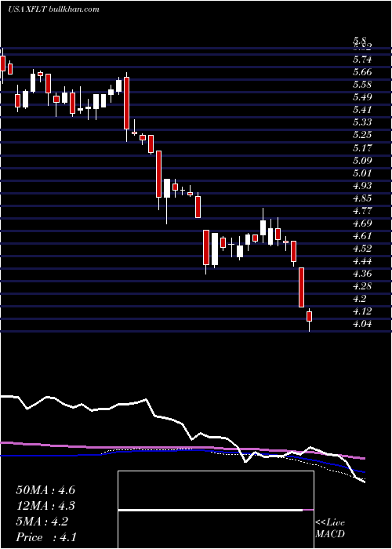Select the 4.93 price level label

click(362, 186)
